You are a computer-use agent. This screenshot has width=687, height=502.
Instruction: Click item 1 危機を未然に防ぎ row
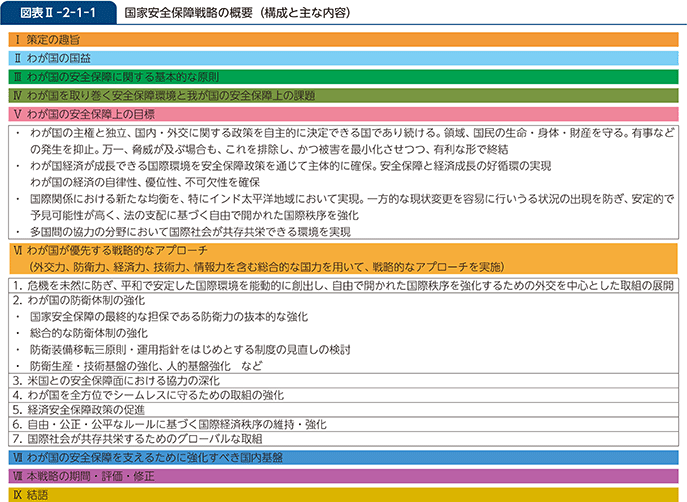[343, 285]
